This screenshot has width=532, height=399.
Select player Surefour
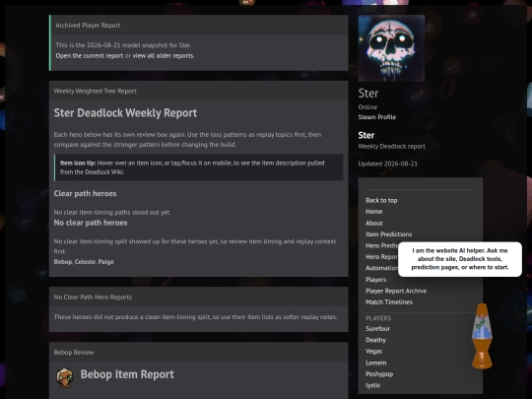pyautogui.click(x=377, y=328)
